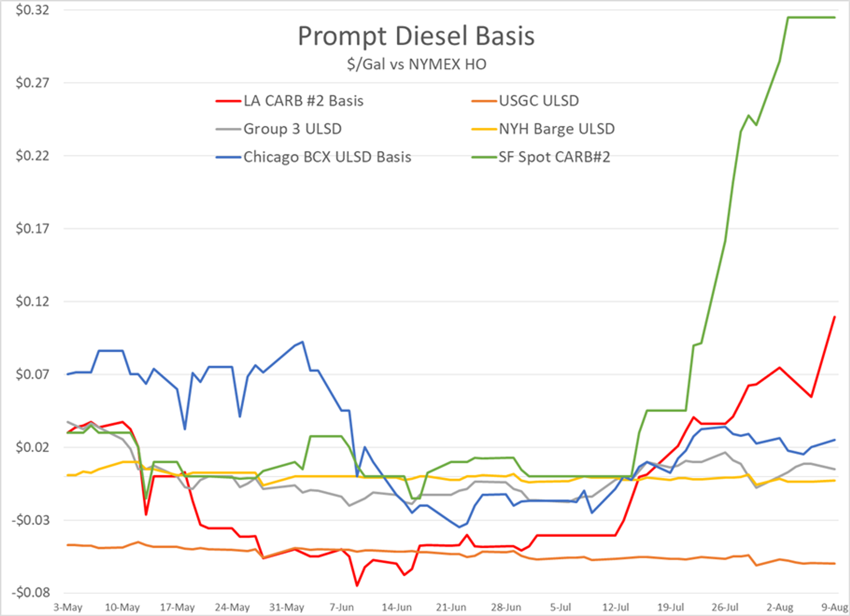This screenshot has height=616, width=850.
Task: Click the "$0.07" y-axis label
Action: click(33, 374)
